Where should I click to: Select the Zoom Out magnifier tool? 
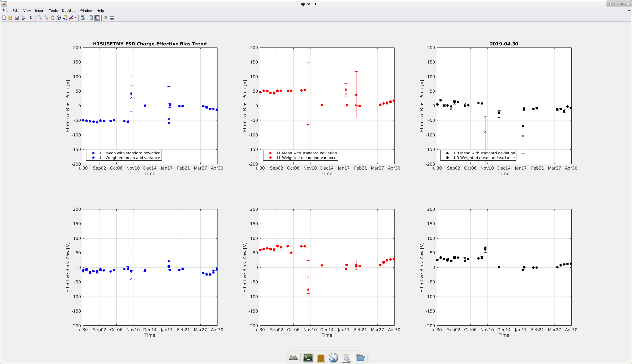point(46,18)
